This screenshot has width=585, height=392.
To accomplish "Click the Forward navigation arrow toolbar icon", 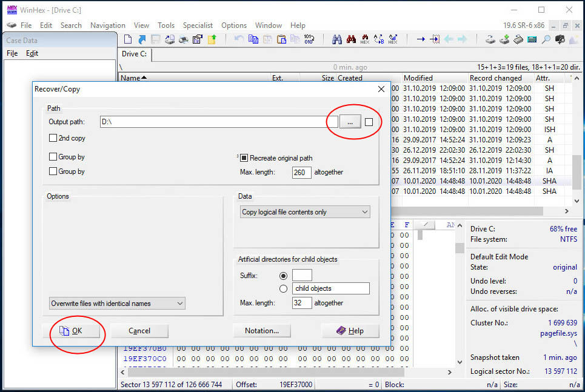I will coord(463,39).
